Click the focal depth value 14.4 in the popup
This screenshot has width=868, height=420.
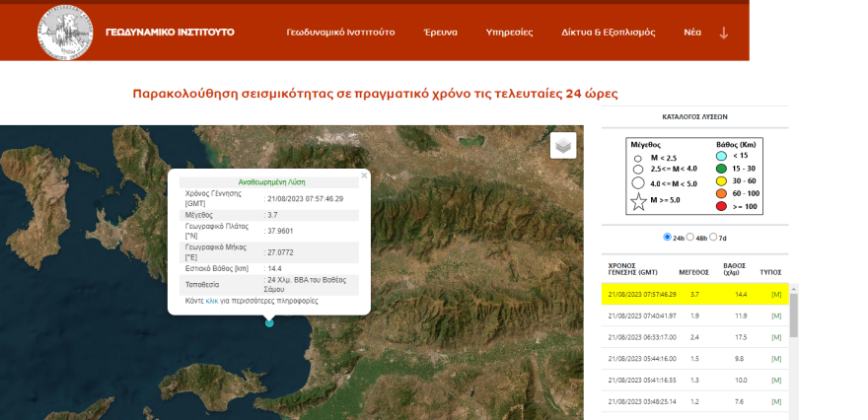[x=274, y=268]
